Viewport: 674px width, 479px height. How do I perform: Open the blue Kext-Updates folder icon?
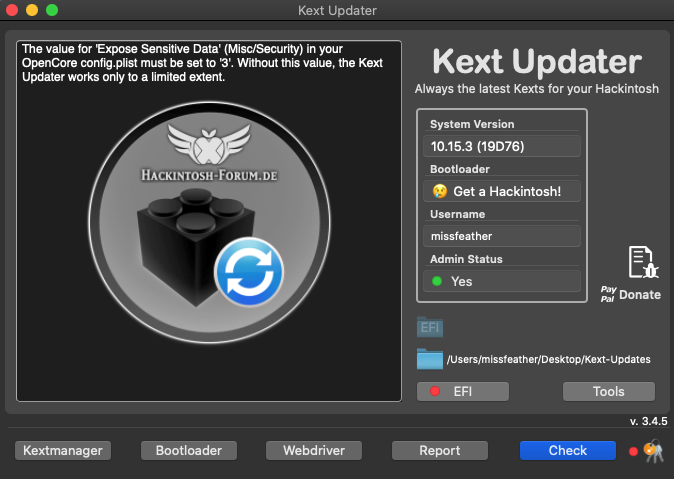(429, 359)
